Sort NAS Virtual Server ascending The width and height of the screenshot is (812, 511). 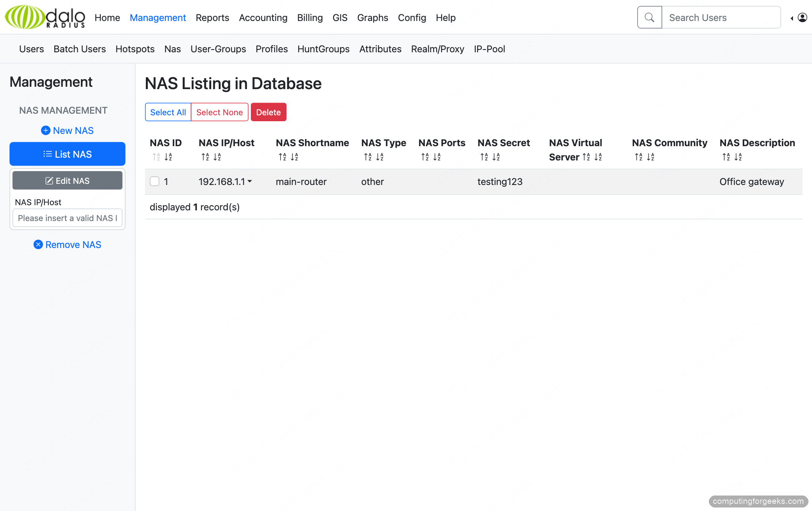click(x=586, y=157)
